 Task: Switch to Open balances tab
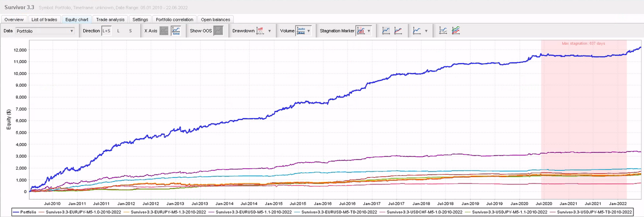(216, 19)
